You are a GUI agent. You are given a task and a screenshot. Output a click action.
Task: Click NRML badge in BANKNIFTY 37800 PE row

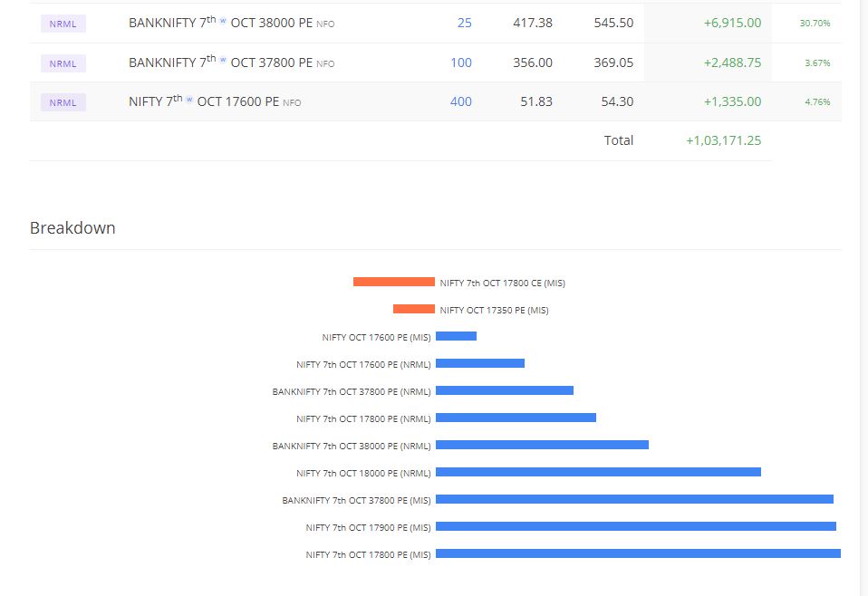(x=63, y=63)
